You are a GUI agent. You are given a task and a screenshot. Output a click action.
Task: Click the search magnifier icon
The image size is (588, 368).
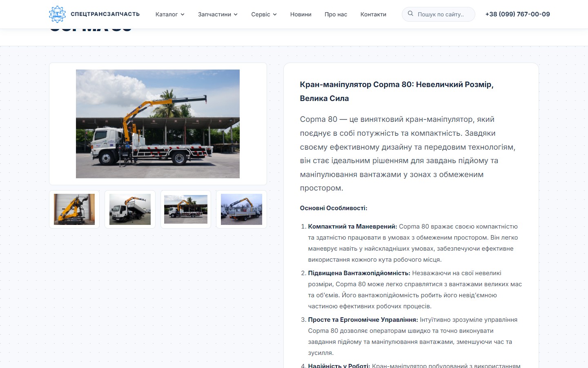(410, 14)
